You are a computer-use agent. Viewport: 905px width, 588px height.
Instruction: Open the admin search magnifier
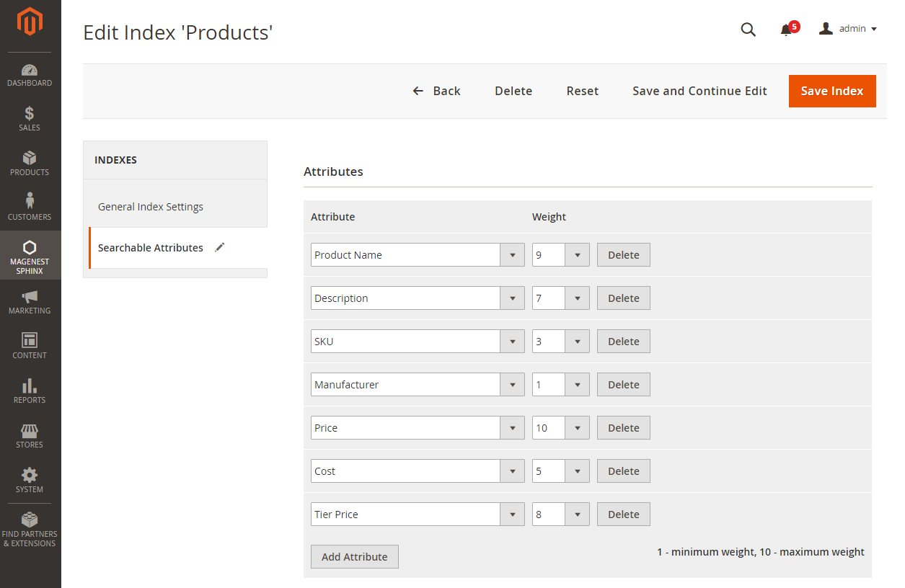[x=748, y=30]
